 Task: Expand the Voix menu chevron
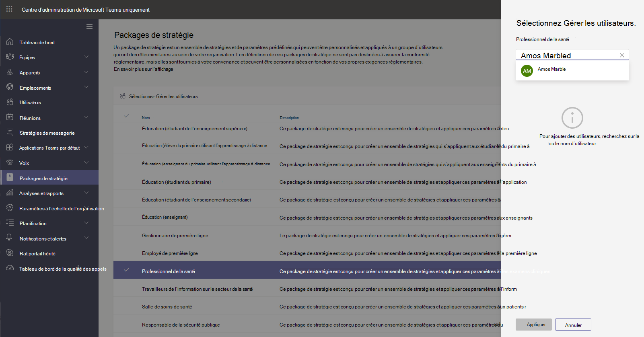click(x=86, y=162)
